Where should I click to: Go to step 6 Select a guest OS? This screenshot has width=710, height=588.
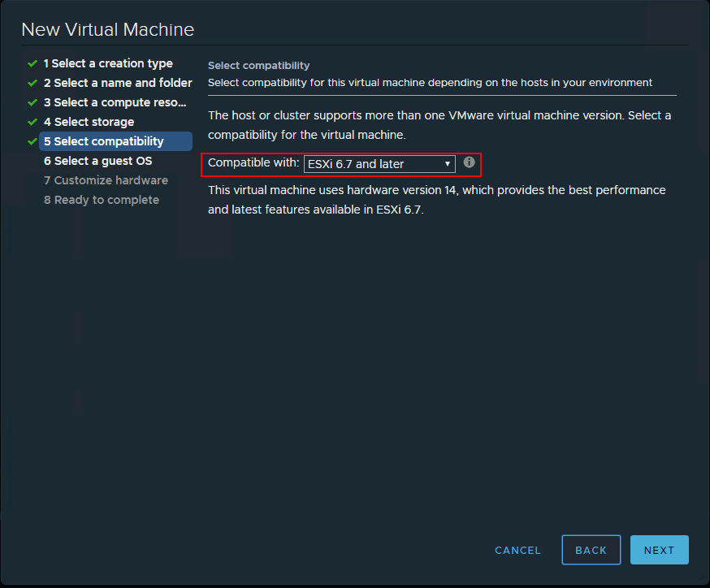pyautogui.click(x=98, y=161)
